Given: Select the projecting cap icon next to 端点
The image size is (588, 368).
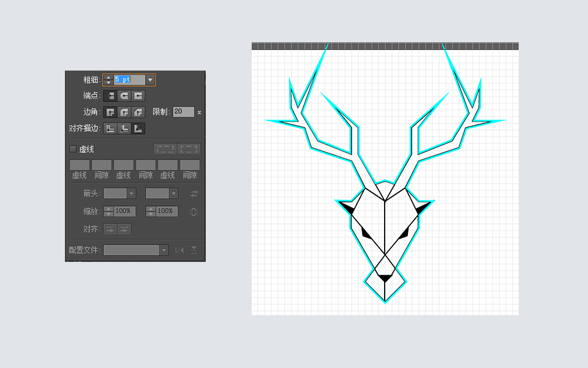Looking at the screenshot, I should [138, 96].
